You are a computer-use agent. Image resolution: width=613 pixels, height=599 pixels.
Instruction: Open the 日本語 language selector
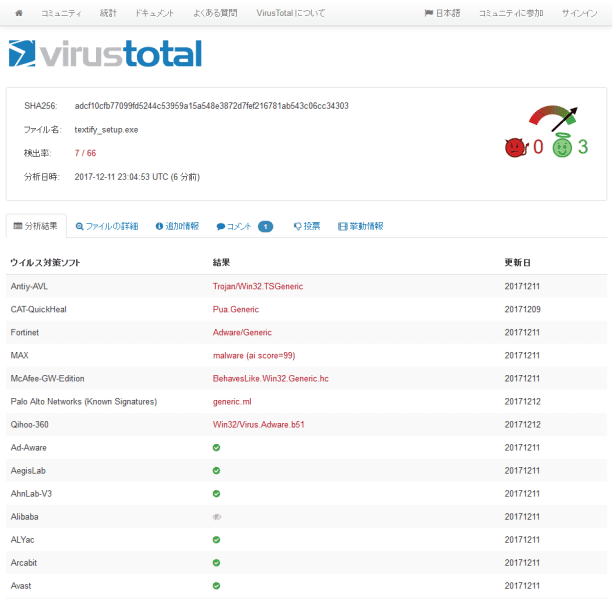(443, 13)
